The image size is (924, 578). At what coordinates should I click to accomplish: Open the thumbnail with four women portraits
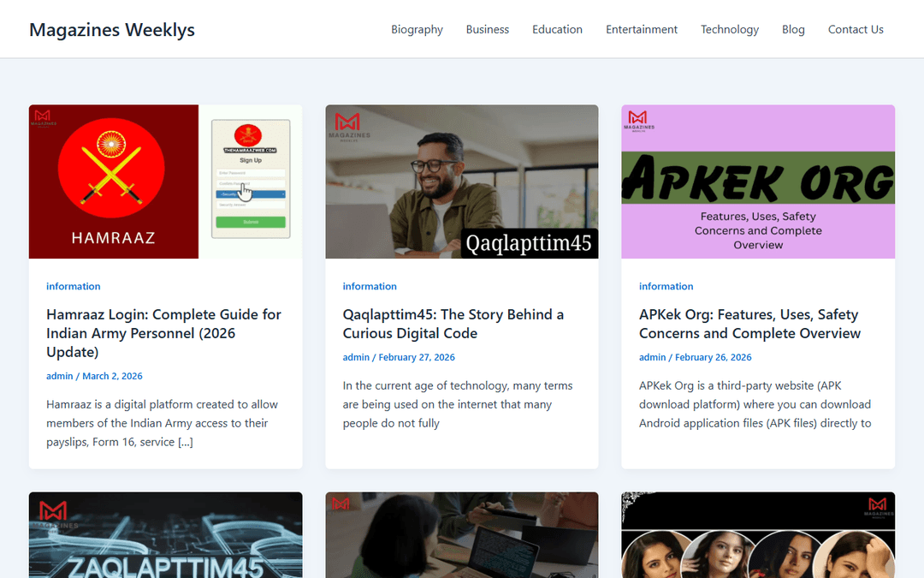758,535
